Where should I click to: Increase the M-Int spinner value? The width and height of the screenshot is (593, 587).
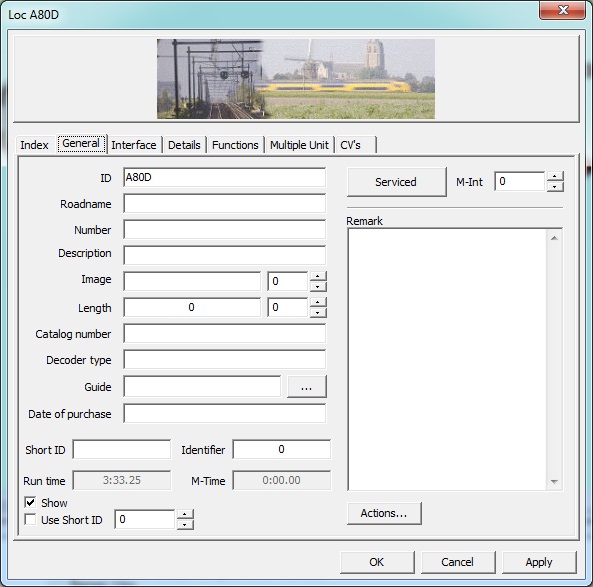point(555,176)
